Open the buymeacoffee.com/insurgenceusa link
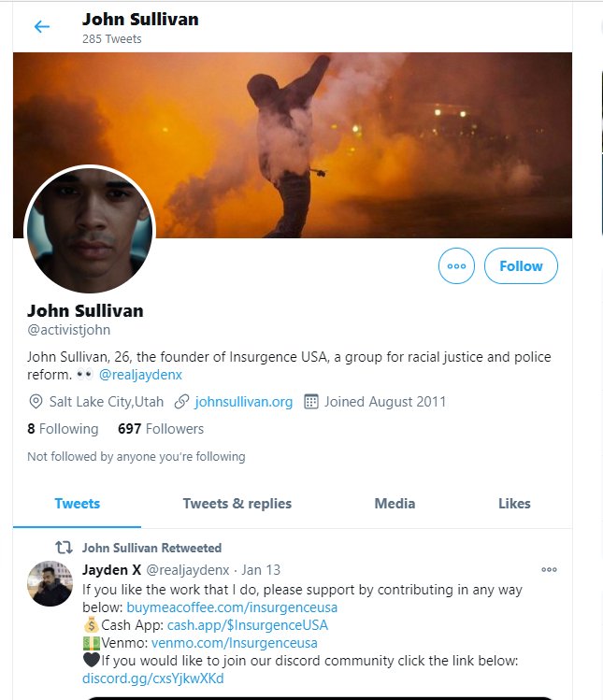This screenshot has width=603, height=700. pyautogui.click(x=232, y=607)
